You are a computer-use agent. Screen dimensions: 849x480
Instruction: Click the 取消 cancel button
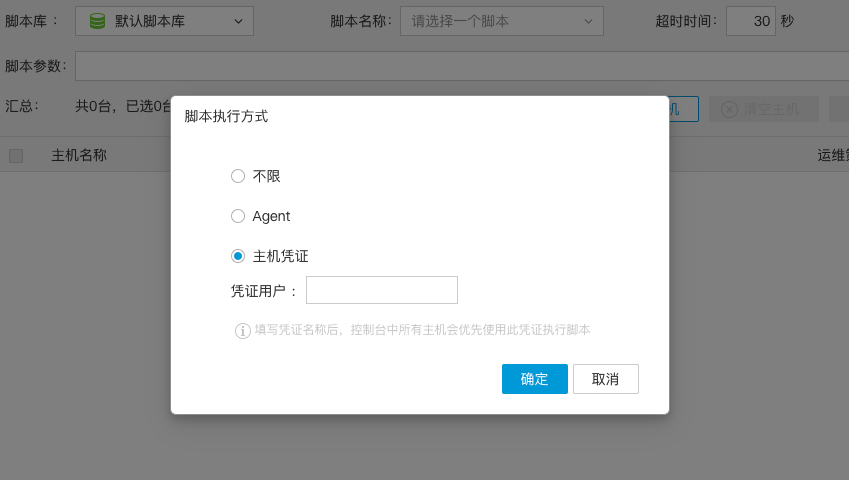point(605,379)
